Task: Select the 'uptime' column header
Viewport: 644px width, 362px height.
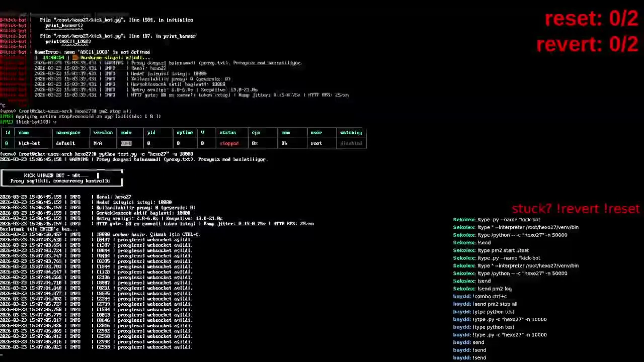Action: (185, 133)
